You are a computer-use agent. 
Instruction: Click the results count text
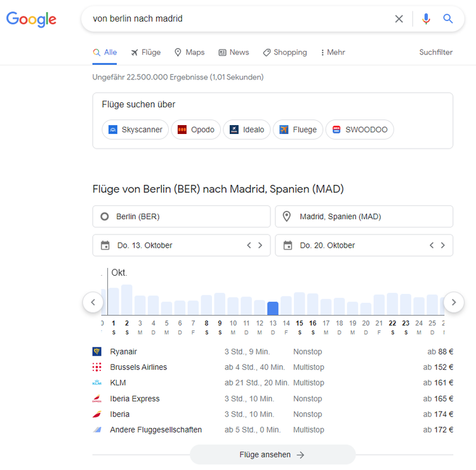[x=178, y=77]
